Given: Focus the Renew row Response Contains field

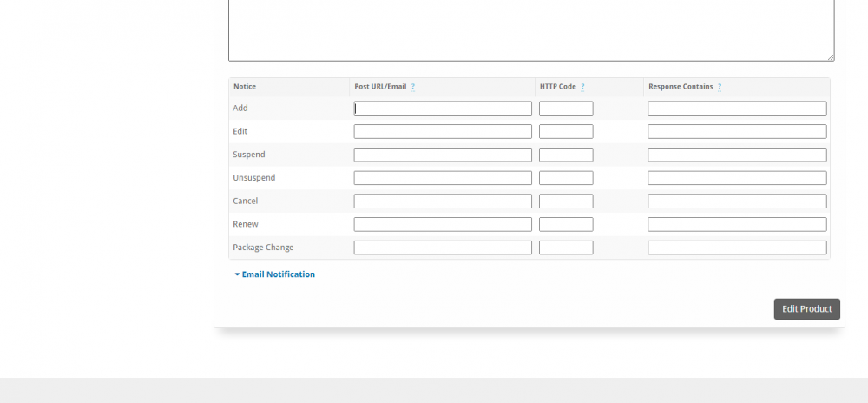Looking at the screenshot, I should (737, 224).
